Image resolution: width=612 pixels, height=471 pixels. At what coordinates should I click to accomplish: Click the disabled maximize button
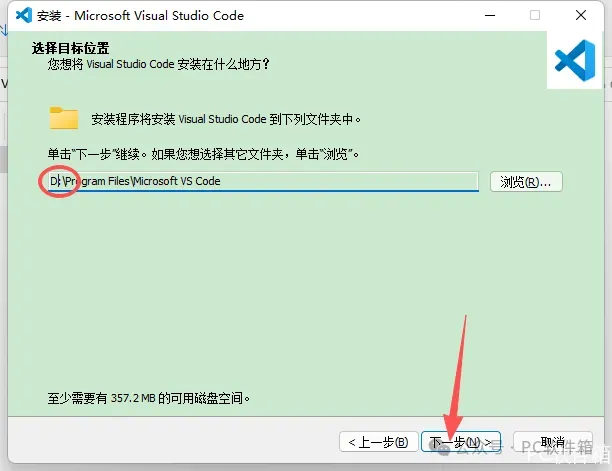(535, 16)
